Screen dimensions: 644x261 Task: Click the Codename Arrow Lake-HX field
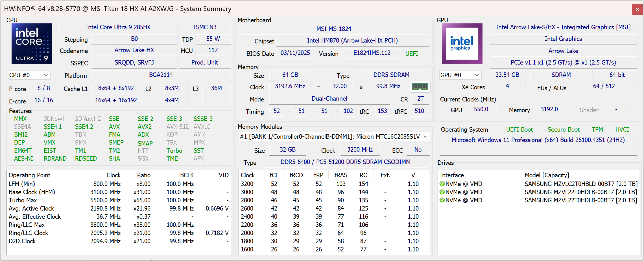134,50
